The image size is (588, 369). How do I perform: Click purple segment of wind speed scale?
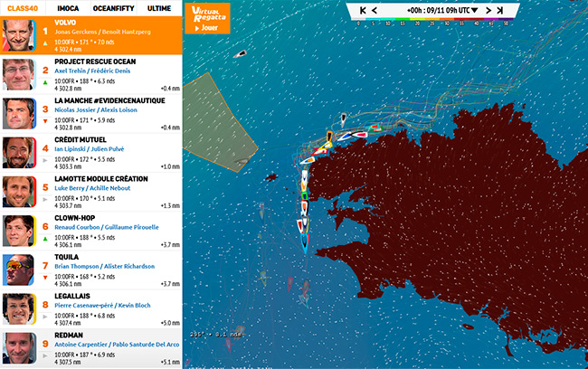pos(505,19)
